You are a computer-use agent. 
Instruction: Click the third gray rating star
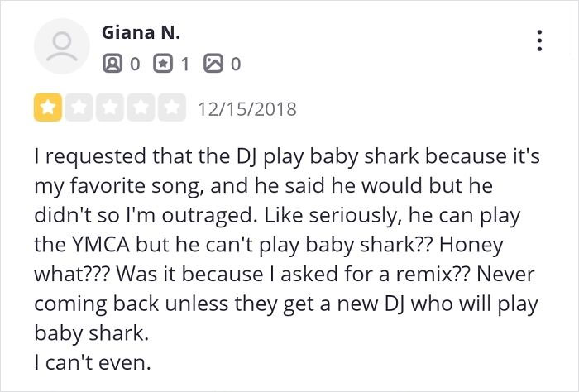pyautogui.click(x=110, y=108)
